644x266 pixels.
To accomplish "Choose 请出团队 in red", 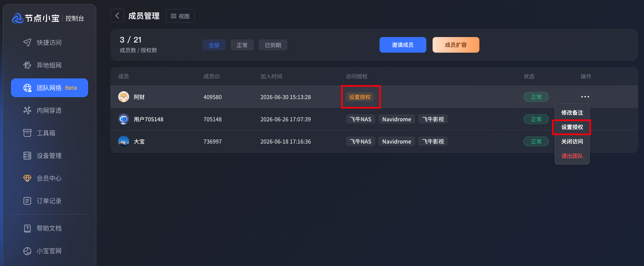I will [x=572, y=156].
